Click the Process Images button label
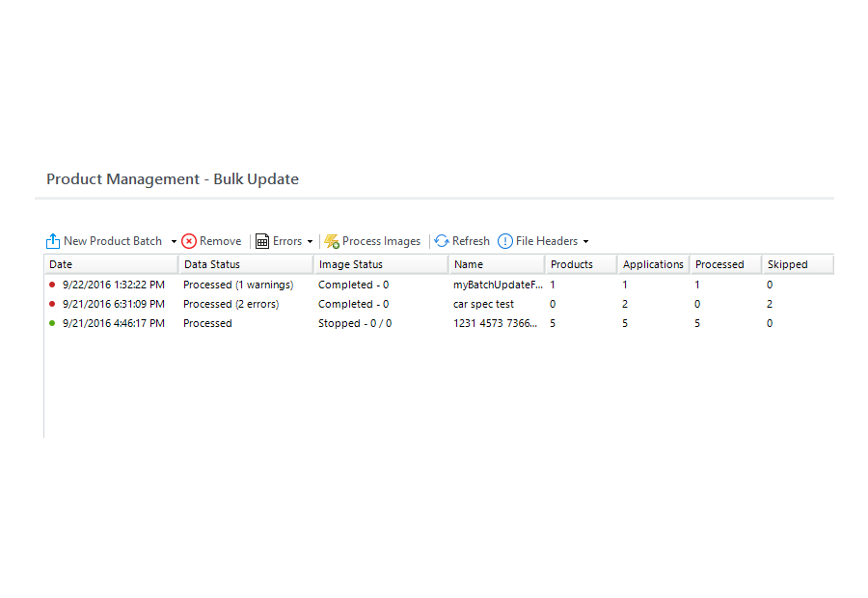 pyautogui.click(x=381, y=241)
